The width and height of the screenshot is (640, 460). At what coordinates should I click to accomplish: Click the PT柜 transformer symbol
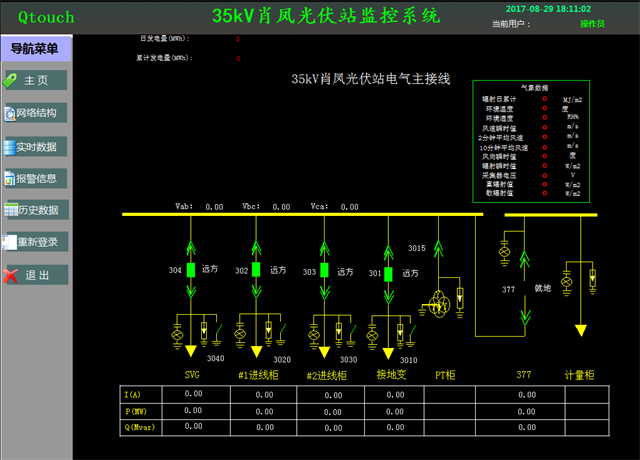pos(437,304)
